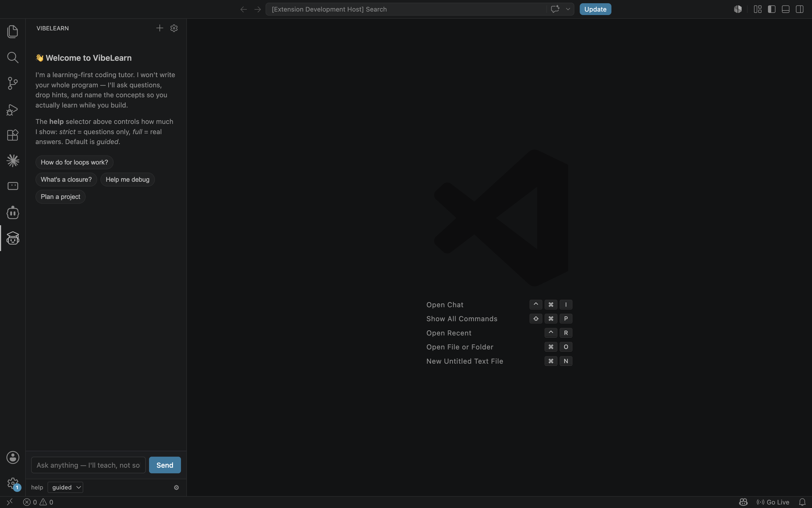Open the Customize Layout icon
Screen dimensions: 812x508
click(758, 9)
